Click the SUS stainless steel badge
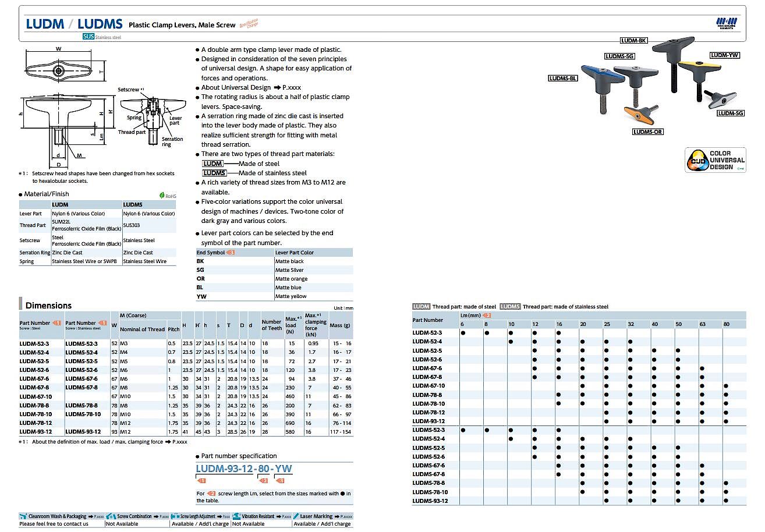This screenshot has height=532, width=765. pyautogui.click(x=88, y=37)
